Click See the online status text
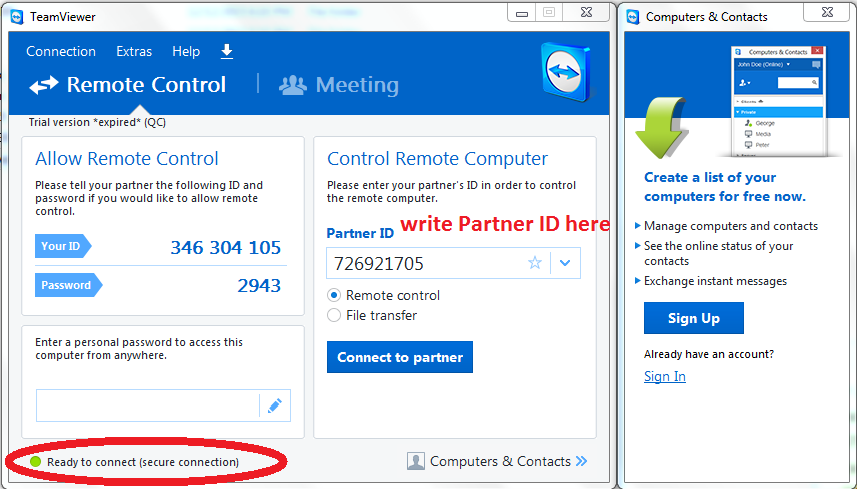 click(718, 254)
